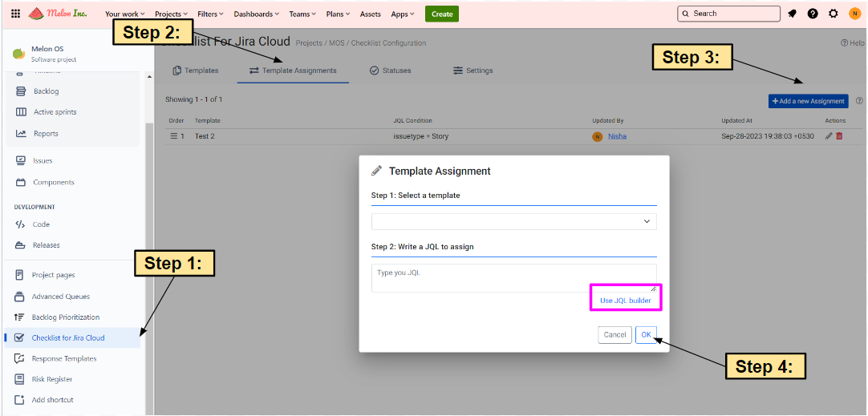Open the Templates tab
The image size is (868, 416).
pos(196,71)
